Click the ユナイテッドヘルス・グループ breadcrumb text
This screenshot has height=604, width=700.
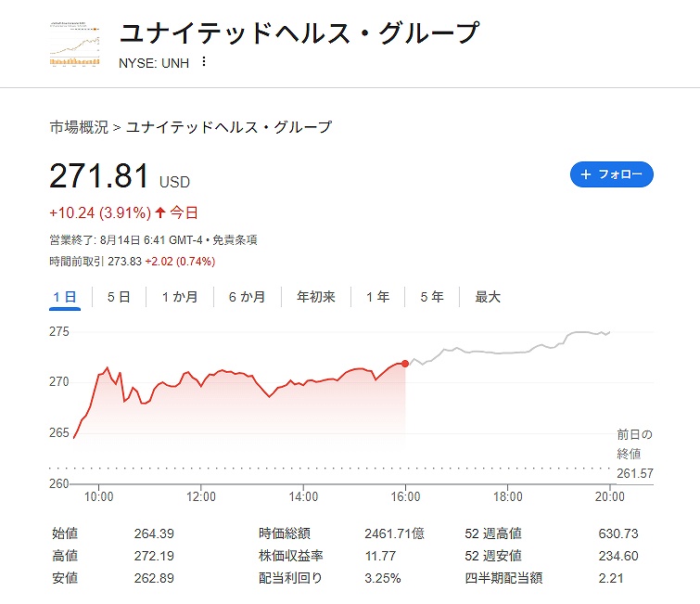(228, 127)
